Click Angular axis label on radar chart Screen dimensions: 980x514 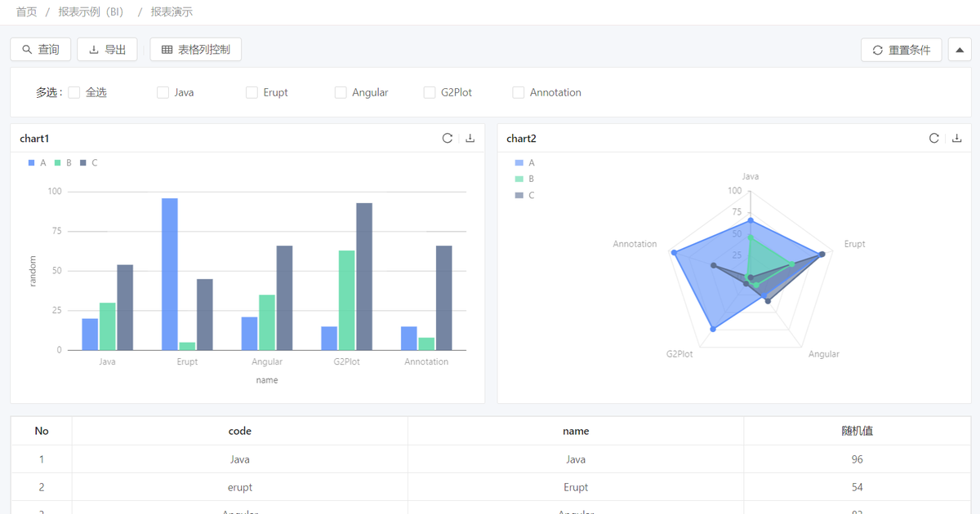pos(824,354)
